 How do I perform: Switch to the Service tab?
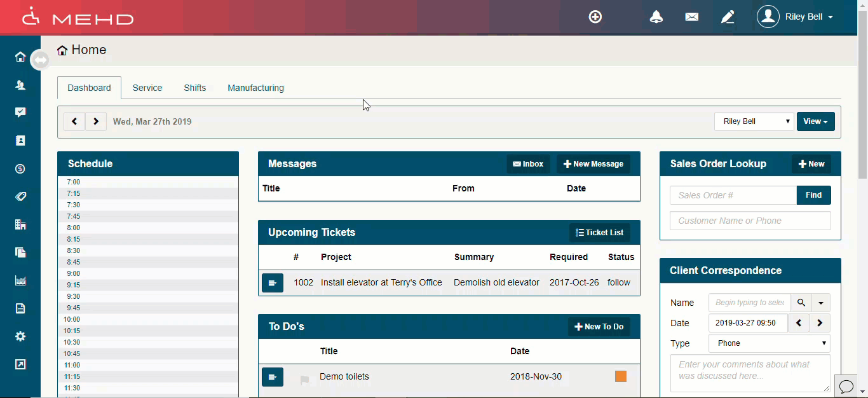147,88
